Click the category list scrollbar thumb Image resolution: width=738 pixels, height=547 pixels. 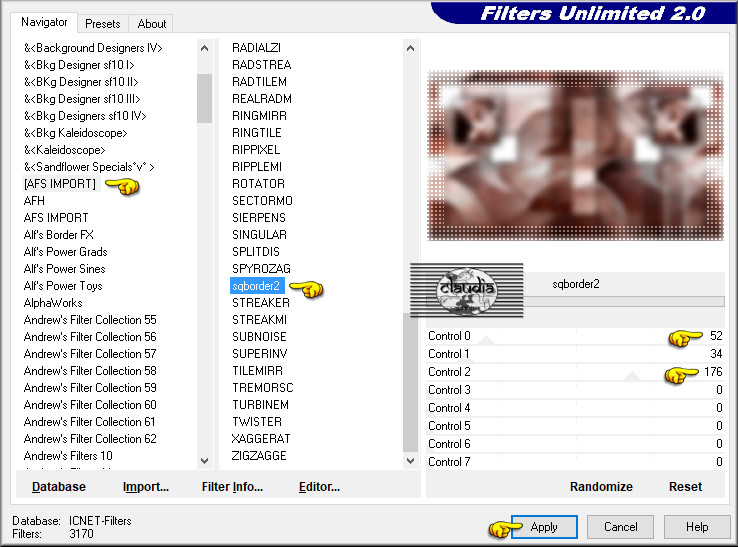[x=204, y=98]
